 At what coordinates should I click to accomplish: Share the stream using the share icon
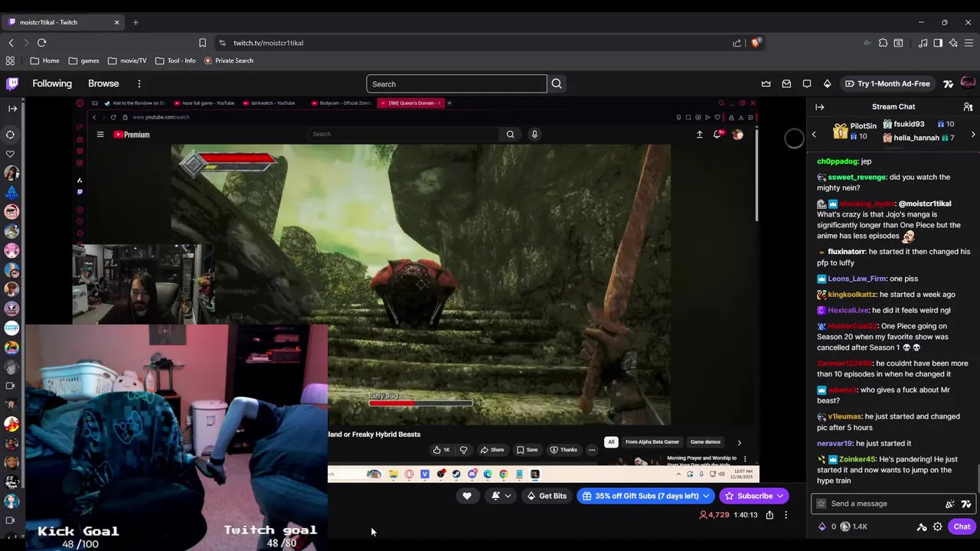pyautogui.click(x=769, y=515)
